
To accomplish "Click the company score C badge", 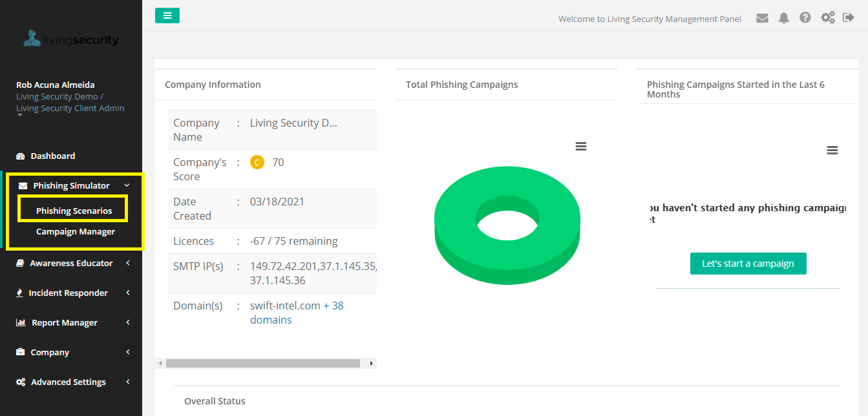I will tap(257, 162).
